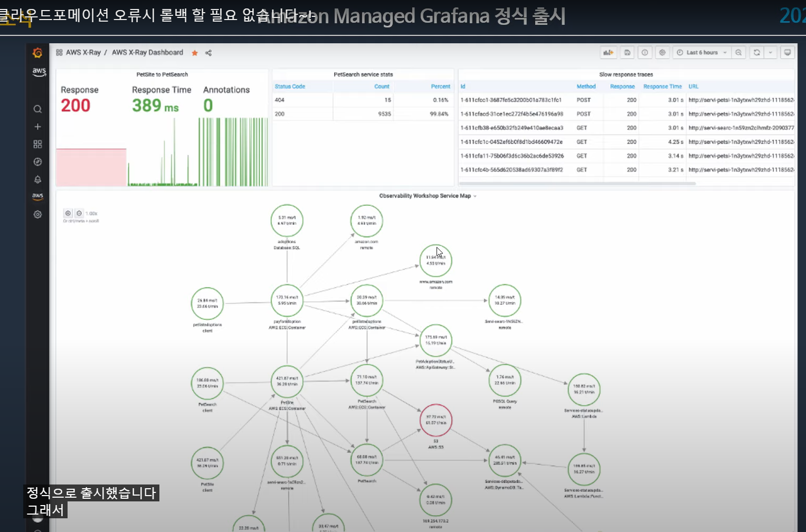The image size is (806, 532).
Task: Open trace 1-611cfb38-e650b32fb249e410ae8ecaa3
Action: click(511, 128)
